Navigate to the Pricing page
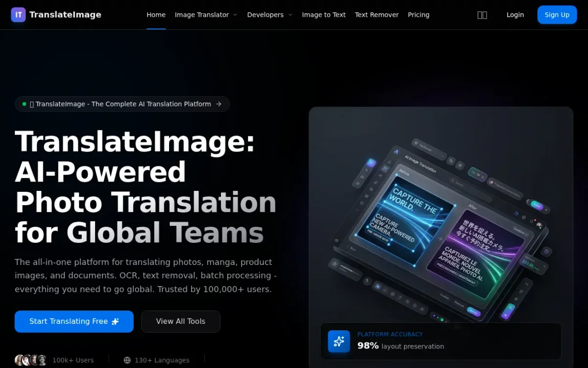 pos(418,15)
